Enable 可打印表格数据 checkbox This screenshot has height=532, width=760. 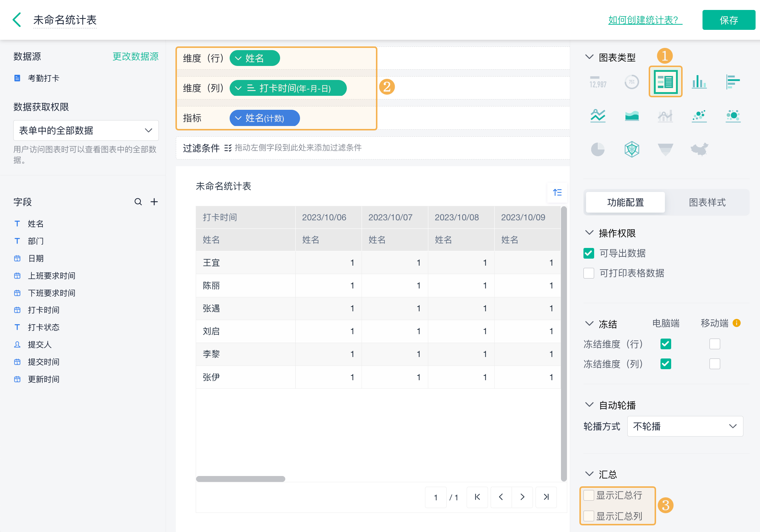(589, 273)
